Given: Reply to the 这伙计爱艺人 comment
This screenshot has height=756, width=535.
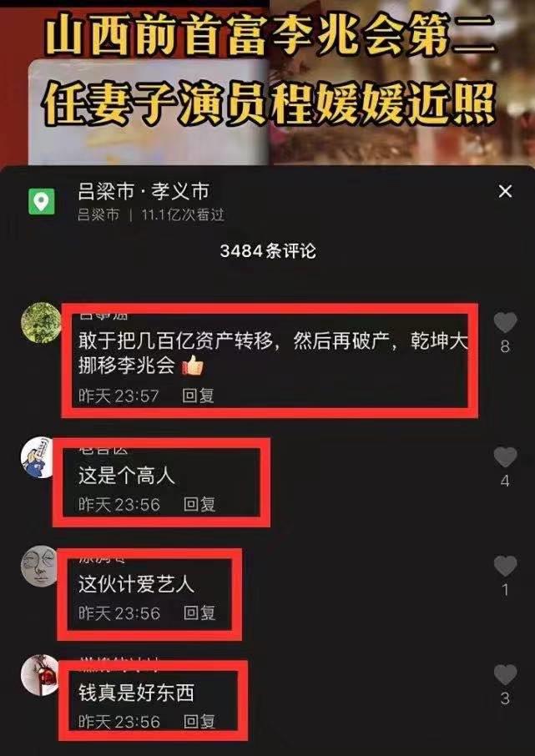Looking at the screenshot, I should tap(199, 612).
